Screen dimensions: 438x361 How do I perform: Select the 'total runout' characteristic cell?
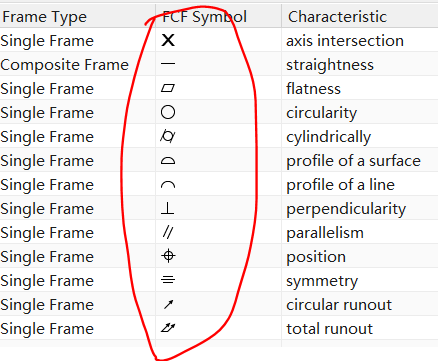(329, 329)
